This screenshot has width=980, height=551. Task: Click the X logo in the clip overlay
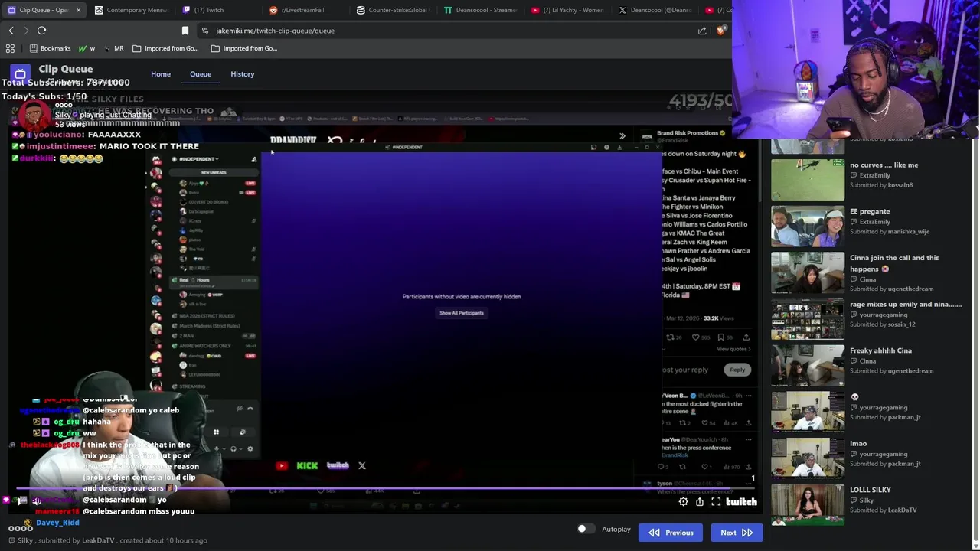tap(362, 465)
